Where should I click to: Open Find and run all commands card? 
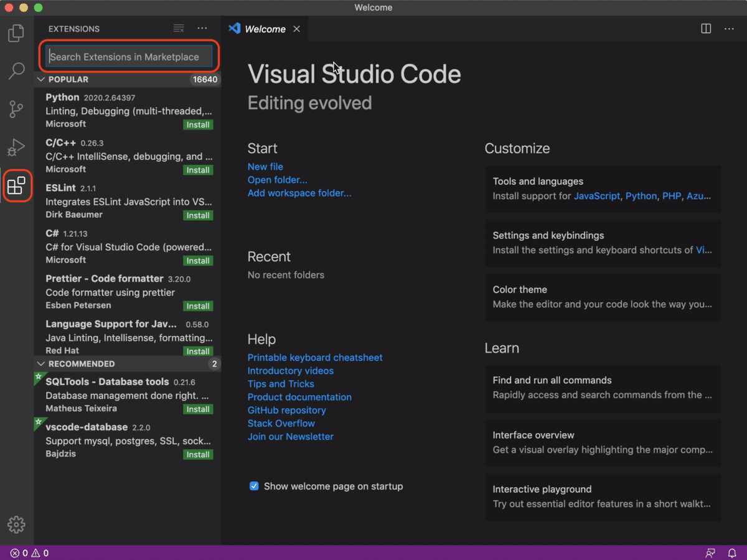603,388
